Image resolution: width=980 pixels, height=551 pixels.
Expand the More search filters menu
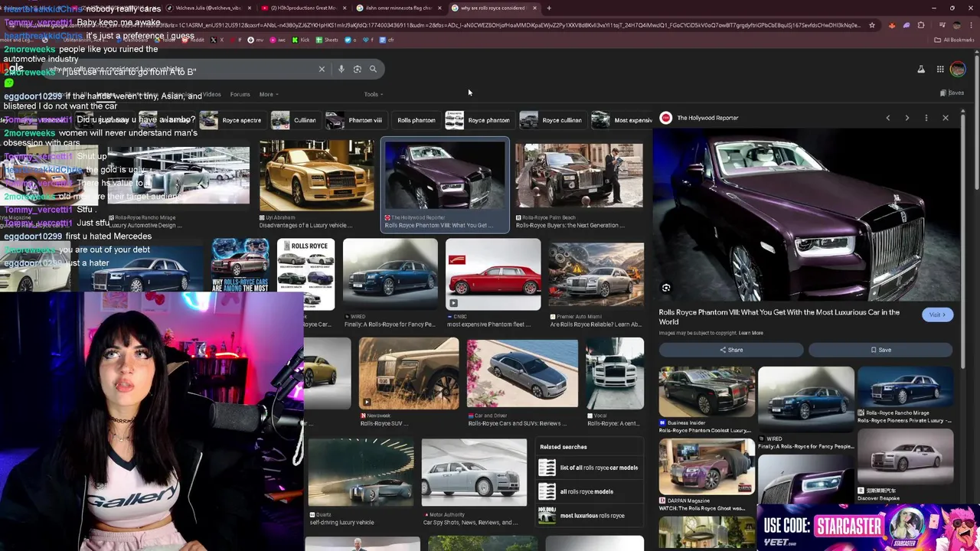(268, 94)
